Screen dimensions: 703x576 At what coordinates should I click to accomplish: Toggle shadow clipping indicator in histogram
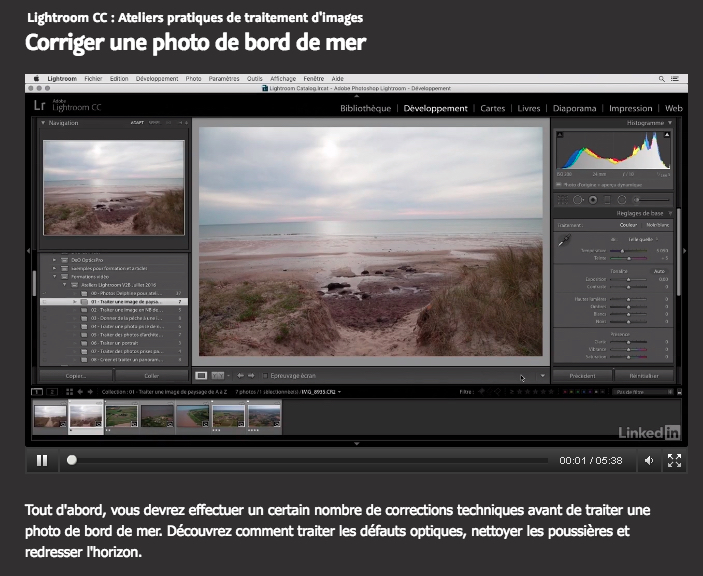coord(560,134)
